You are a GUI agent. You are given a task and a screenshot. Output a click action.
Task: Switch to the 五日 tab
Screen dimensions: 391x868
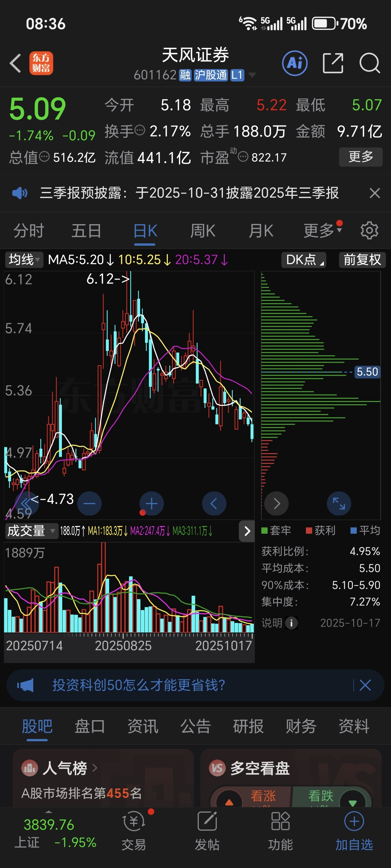coord(86,231)
